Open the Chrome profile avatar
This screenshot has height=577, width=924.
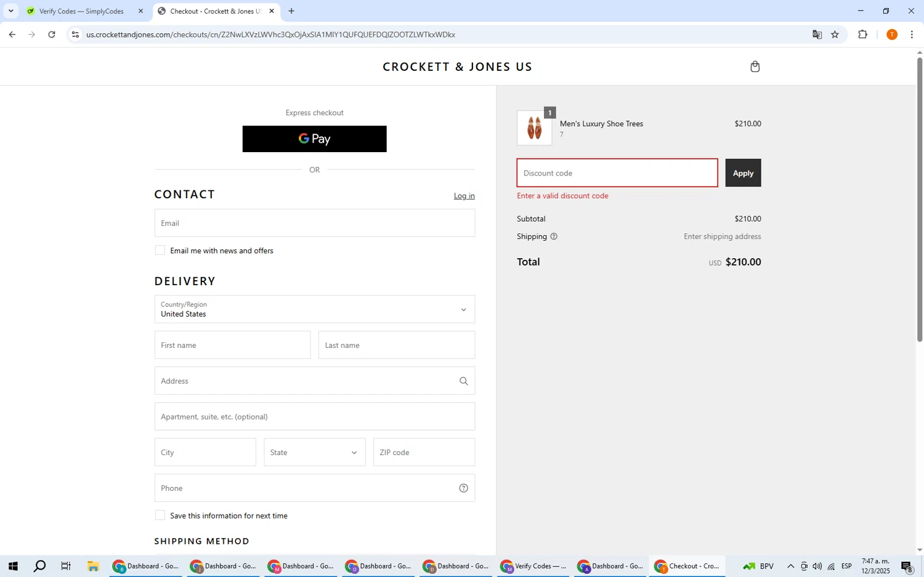tap(891, 34)
